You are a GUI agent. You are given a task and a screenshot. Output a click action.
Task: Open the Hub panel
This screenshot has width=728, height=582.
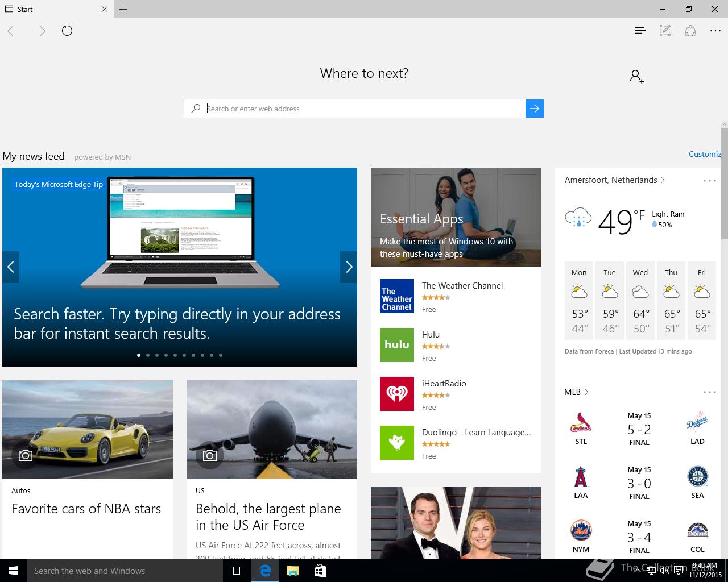(x=640, y=31)
